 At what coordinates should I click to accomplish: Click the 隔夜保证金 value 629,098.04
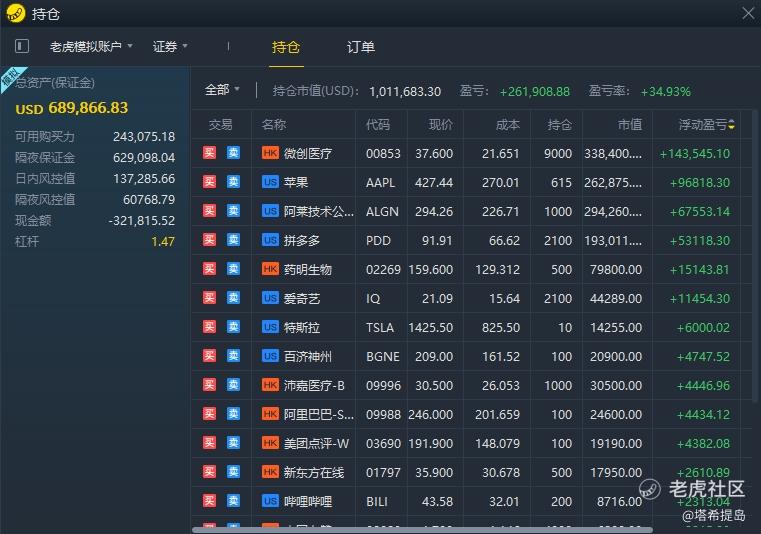tap(144, 158)
